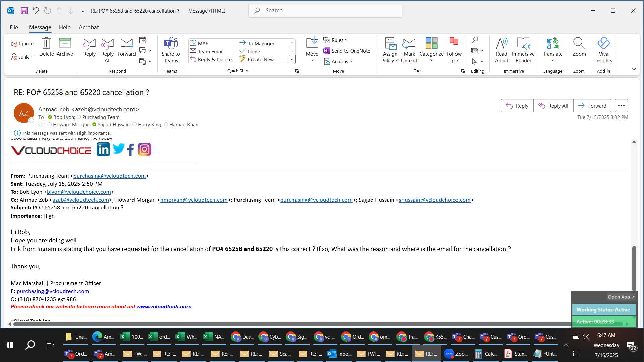Click the Save icon in the title bar
The height and width of the screenshot is (362, 644).
point(24,11)
